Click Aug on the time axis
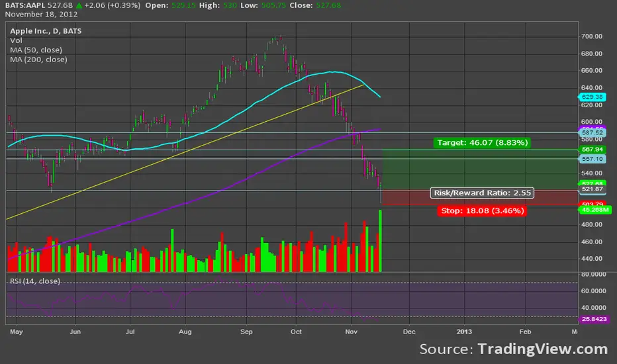The height and width of the screenshot is (364, 617). [x=185, y=332]
